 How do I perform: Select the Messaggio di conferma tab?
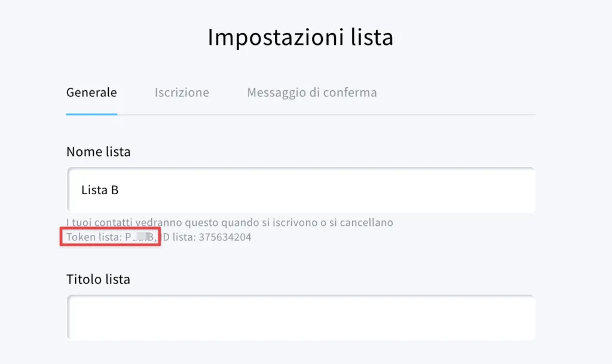coord(312,93)
